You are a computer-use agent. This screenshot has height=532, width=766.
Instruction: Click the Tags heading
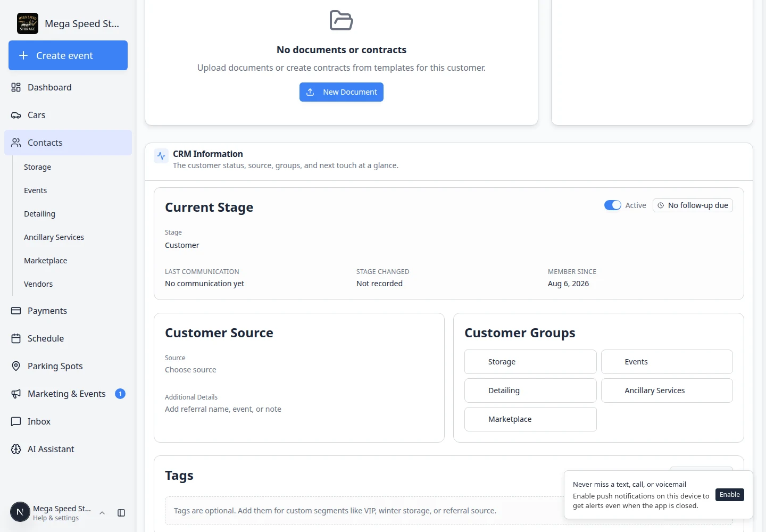(x=179, y=476)
